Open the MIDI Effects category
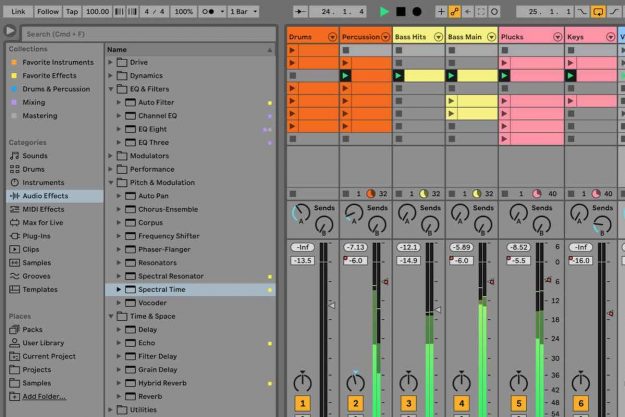The image size is (625, 417). [43, 209]
